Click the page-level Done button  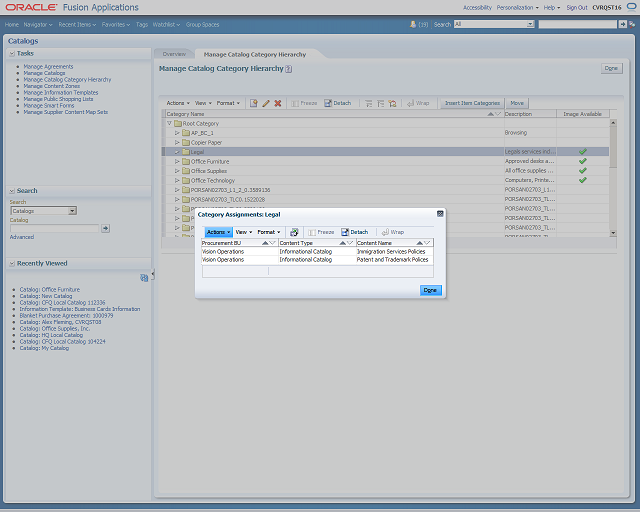tap(611, 68)
